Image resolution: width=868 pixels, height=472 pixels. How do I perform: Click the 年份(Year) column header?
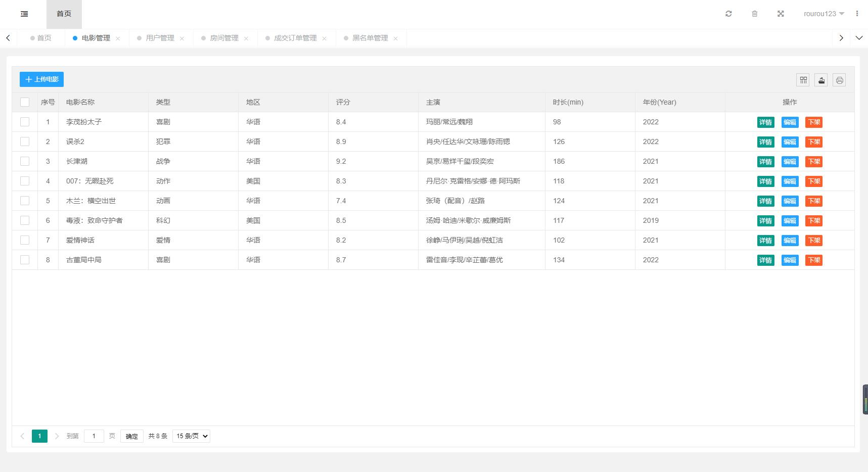tap(680, 102)
